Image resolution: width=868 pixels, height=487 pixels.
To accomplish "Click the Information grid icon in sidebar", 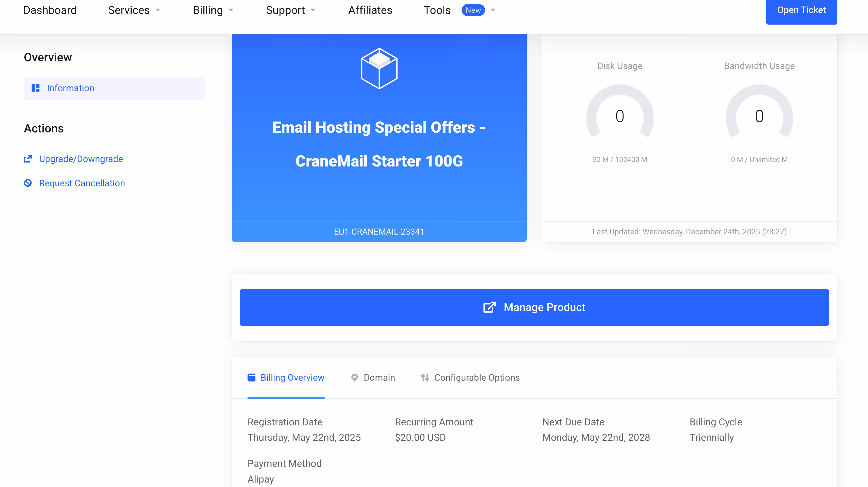I will 35,88.
